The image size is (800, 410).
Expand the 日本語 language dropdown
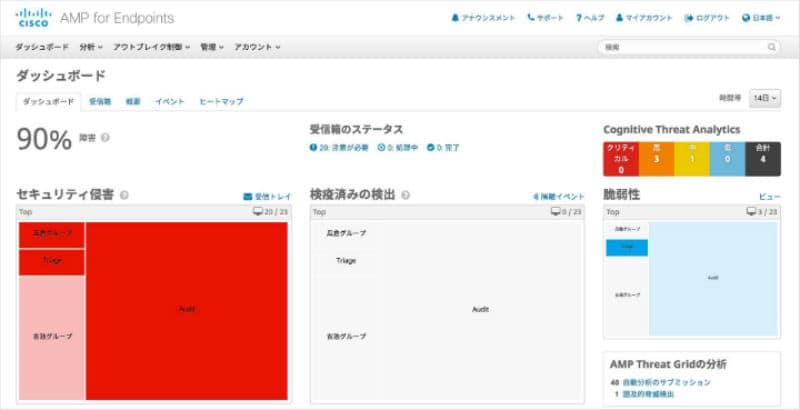tap(762, 18)
